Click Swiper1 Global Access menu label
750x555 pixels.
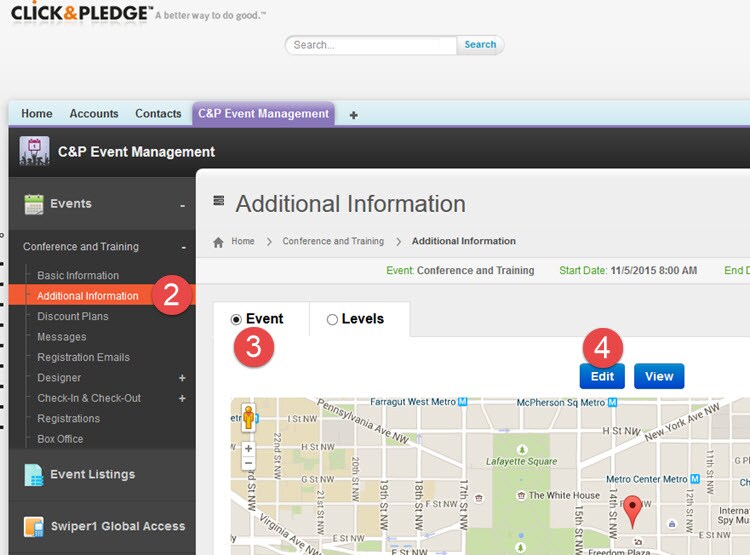(118, 526)
